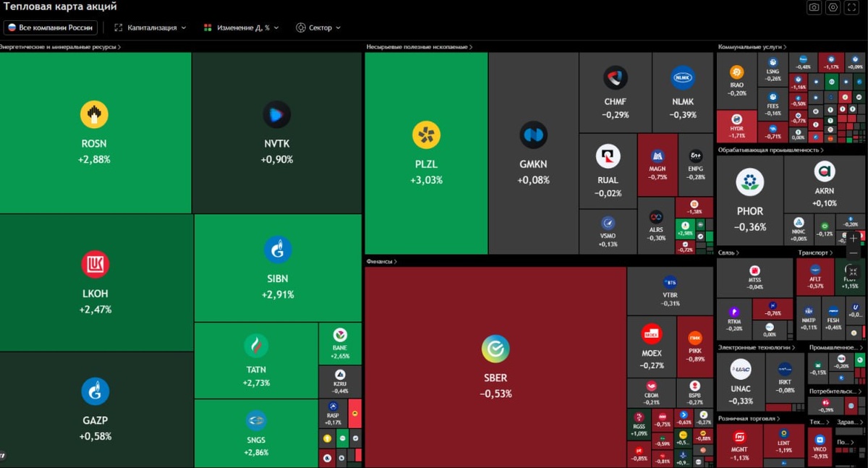
Task: Click the MGNT stock logo
Action: 739,436
